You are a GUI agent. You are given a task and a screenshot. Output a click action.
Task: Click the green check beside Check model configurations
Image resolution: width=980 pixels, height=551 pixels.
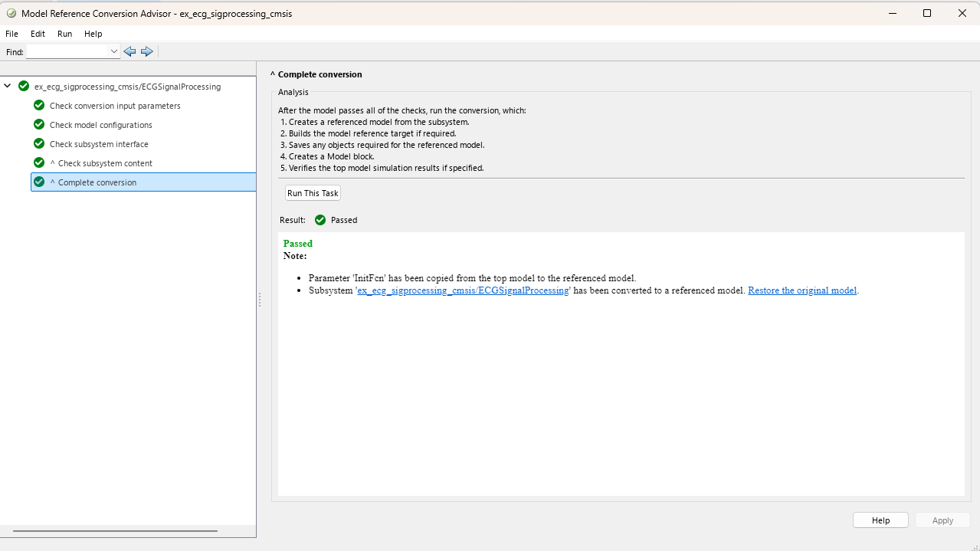click(x=39, y=125)
